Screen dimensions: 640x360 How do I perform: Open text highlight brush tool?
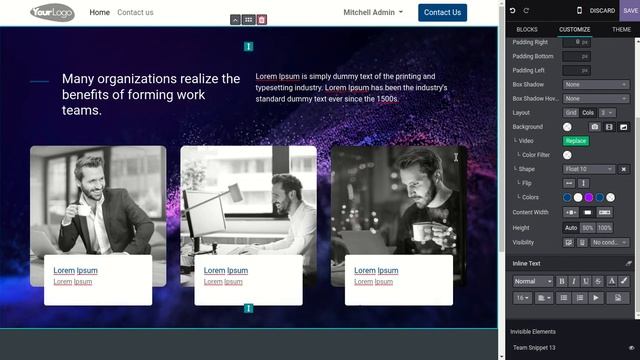click(x=623, y=281)
